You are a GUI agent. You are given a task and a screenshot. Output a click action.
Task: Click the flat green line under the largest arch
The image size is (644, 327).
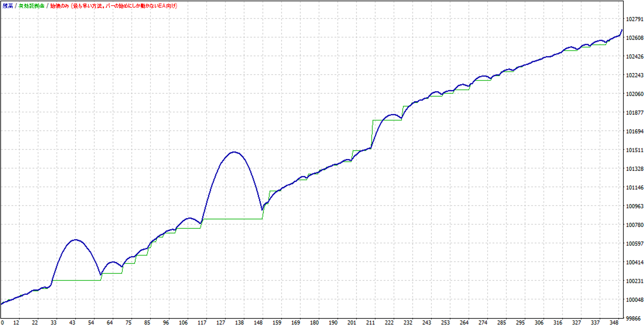pos(233,219)
